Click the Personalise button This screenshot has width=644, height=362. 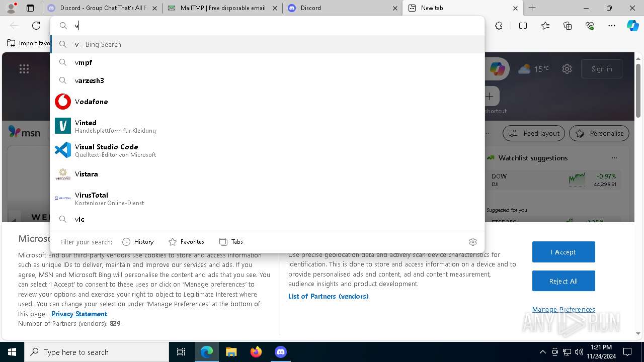[x=599, y=133]
